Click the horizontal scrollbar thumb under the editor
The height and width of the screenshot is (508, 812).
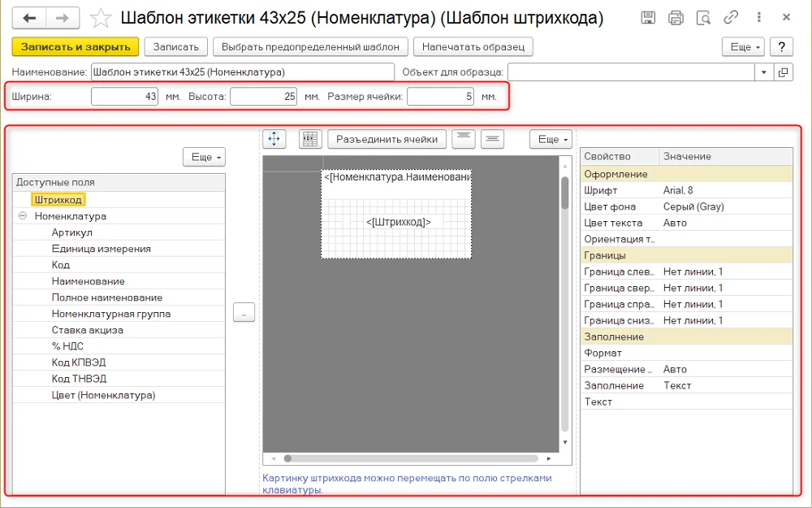288,458
